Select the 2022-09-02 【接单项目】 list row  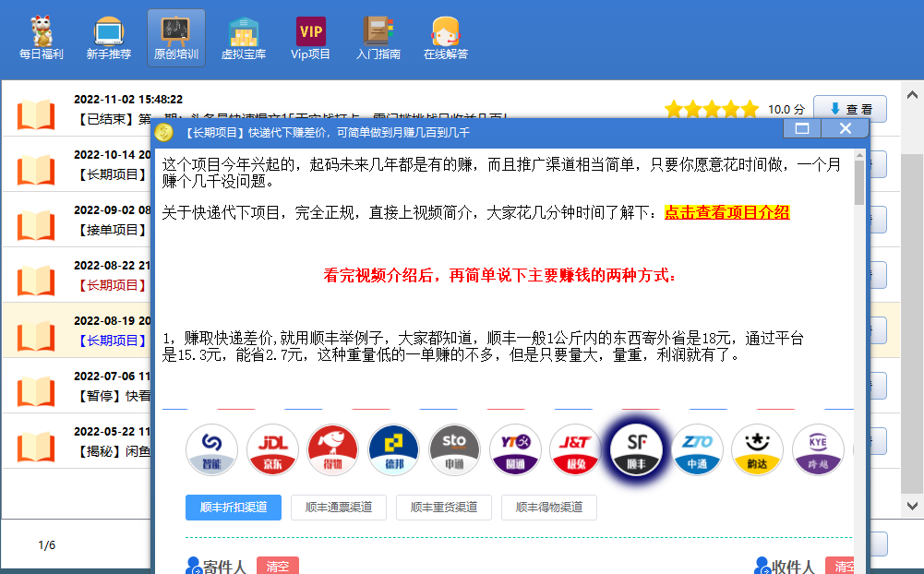click(x=77, y=220)
